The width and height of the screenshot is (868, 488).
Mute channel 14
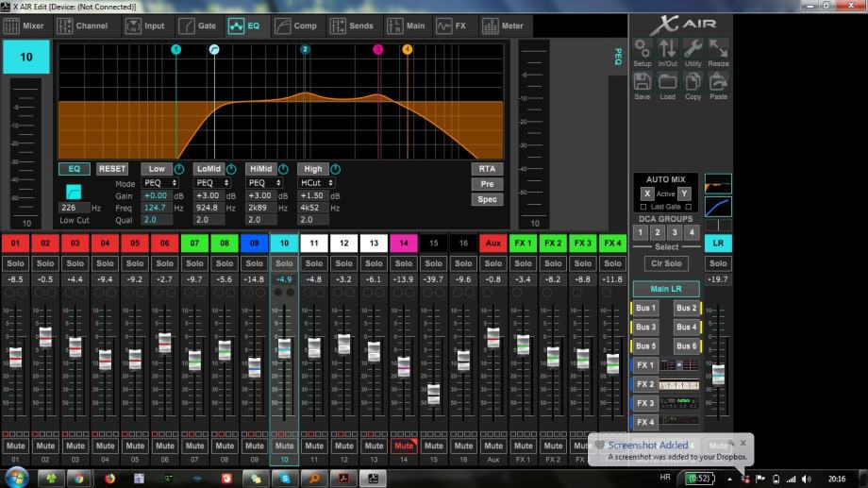coord(404,446)
